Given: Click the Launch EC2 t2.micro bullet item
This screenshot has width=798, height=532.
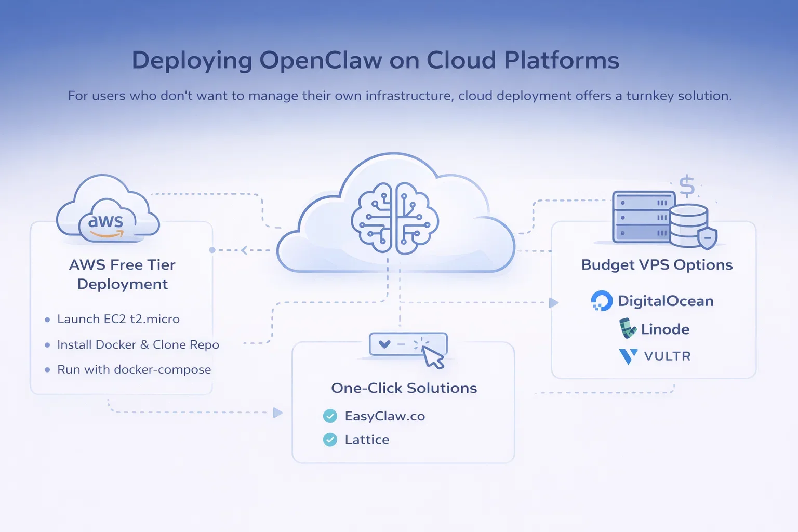Looking at the screenshot, I should 118,319.
